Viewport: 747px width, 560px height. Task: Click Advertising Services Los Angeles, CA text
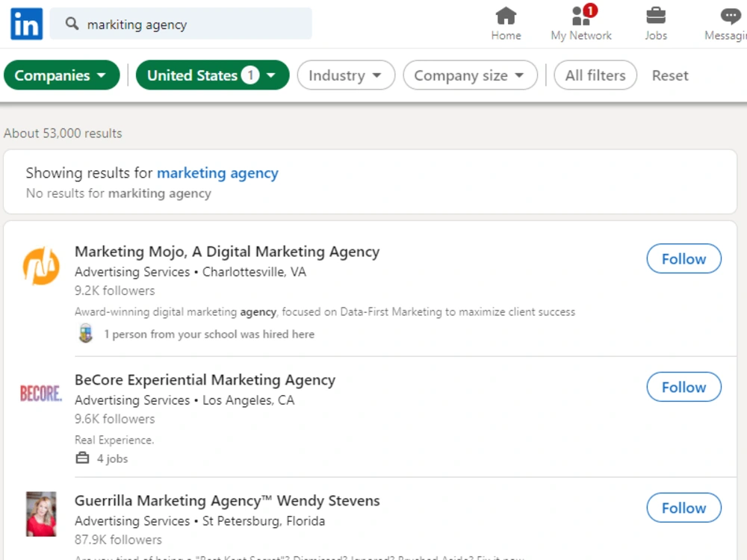coord(185,400)
